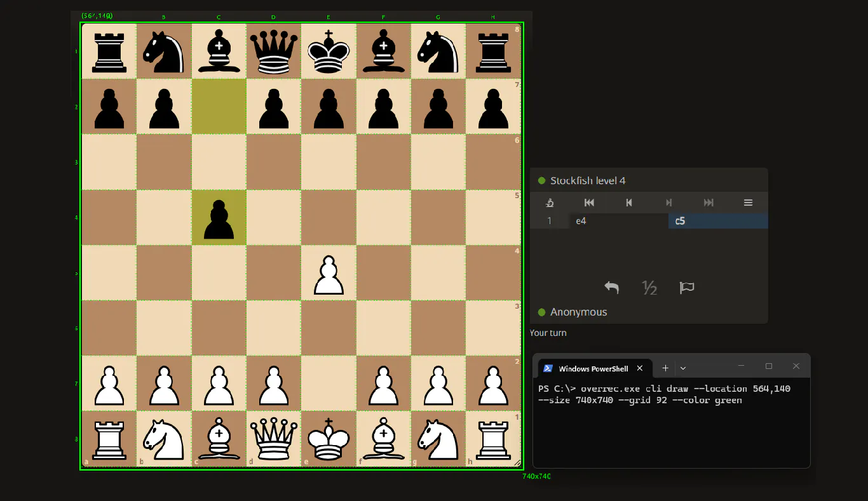Select the white rook on a1

109,439
